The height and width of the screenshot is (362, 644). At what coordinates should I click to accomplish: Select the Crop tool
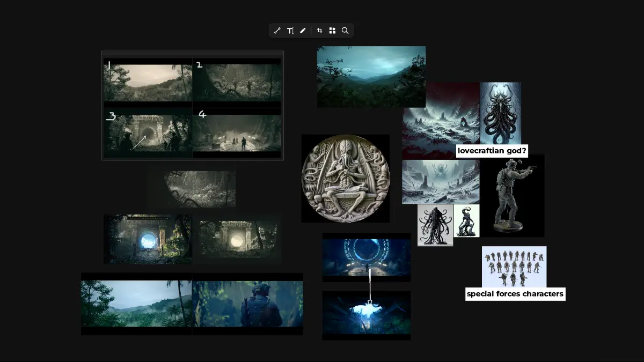[x=319, y=31]
